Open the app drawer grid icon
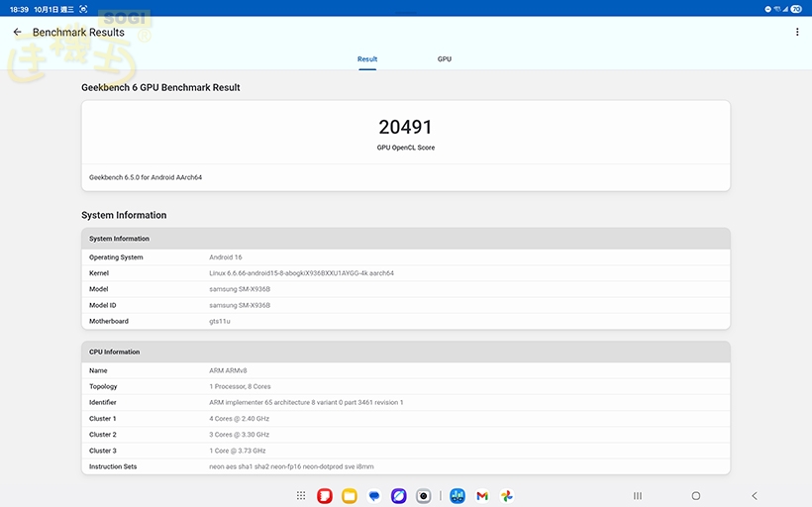 (x=301, y=496)
